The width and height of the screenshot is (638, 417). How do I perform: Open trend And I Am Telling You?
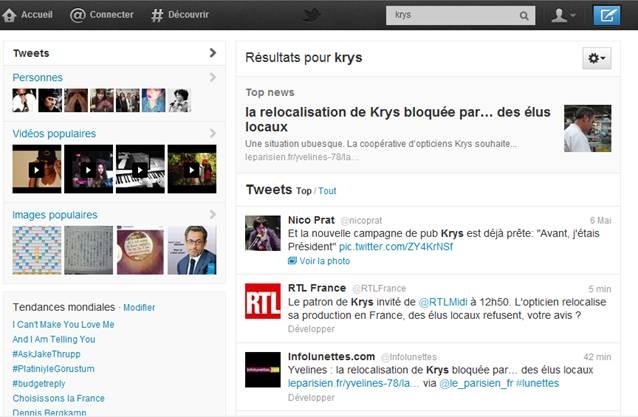(x=54, y=339)
